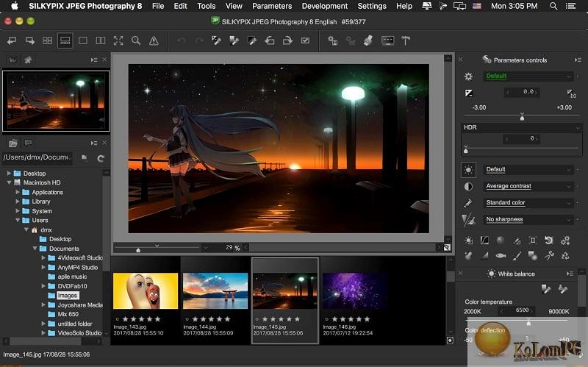Open the taste Default dropdown at top
This screenshot has height=367, width=588.
528,76
